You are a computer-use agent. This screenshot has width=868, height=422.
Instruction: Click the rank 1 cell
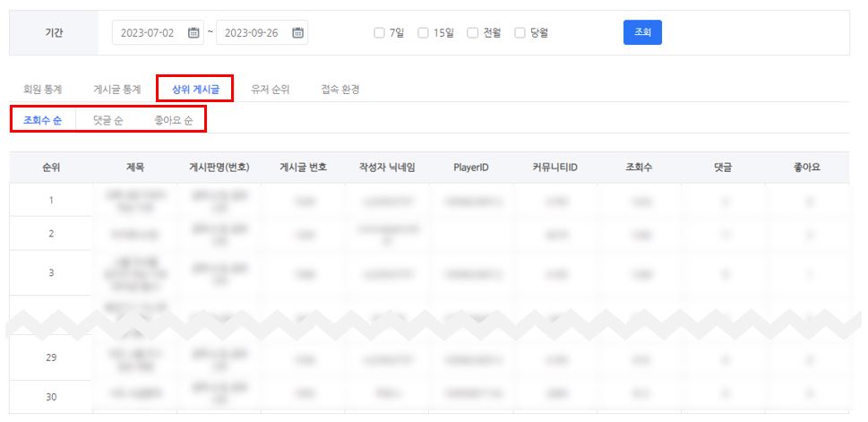click(51, 200)
